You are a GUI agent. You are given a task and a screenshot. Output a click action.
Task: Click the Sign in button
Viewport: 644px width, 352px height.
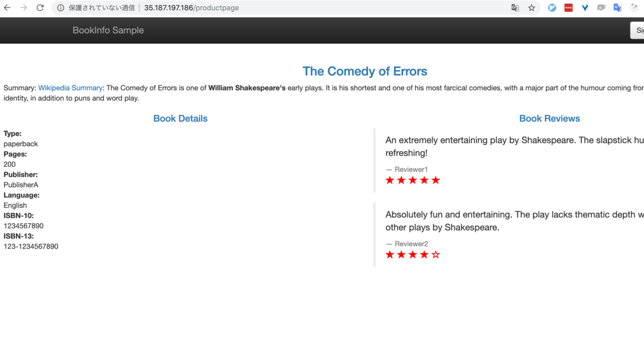tap(638, 31)
